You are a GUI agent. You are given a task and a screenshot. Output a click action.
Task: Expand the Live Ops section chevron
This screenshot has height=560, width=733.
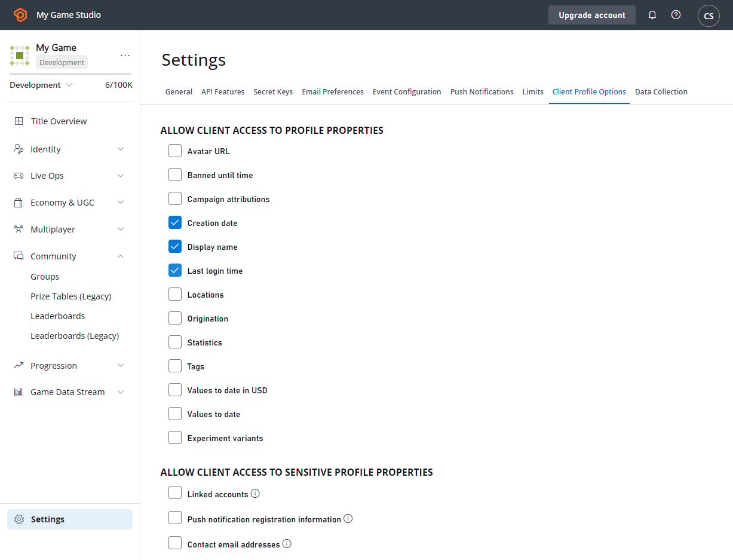point(121,176)
